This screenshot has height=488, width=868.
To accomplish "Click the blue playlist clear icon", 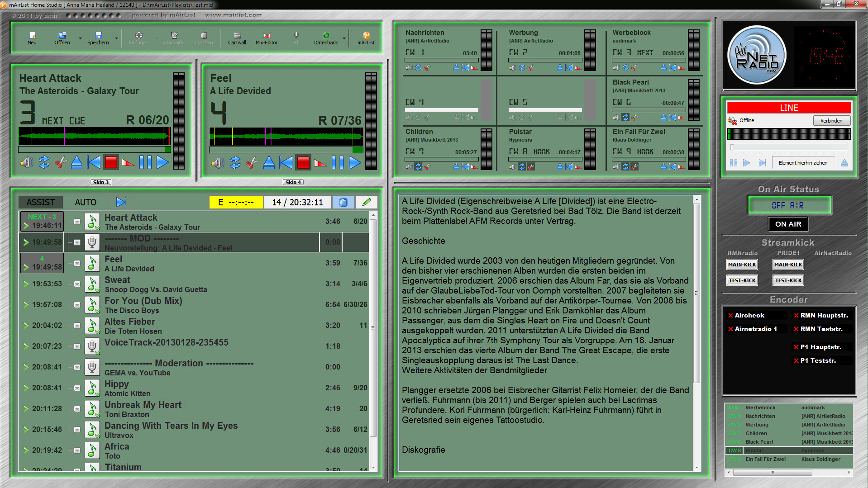I will pos(343,202).
